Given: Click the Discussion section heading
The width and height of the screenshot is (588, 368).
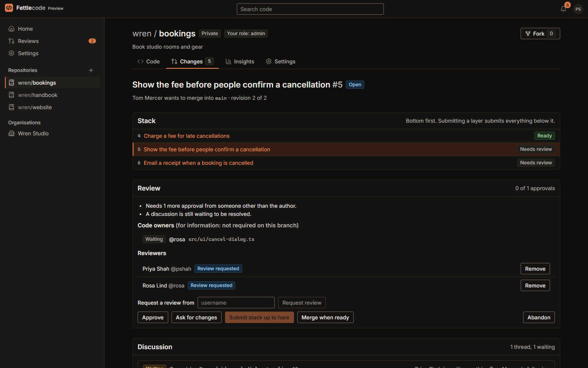Looking at the screenshot, I should 155,347.
